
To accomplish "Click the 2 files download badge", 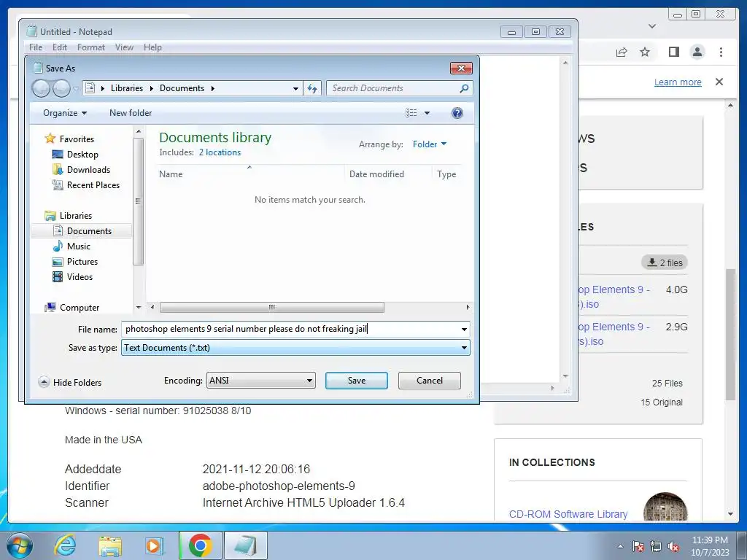I will tap(665, 262).
